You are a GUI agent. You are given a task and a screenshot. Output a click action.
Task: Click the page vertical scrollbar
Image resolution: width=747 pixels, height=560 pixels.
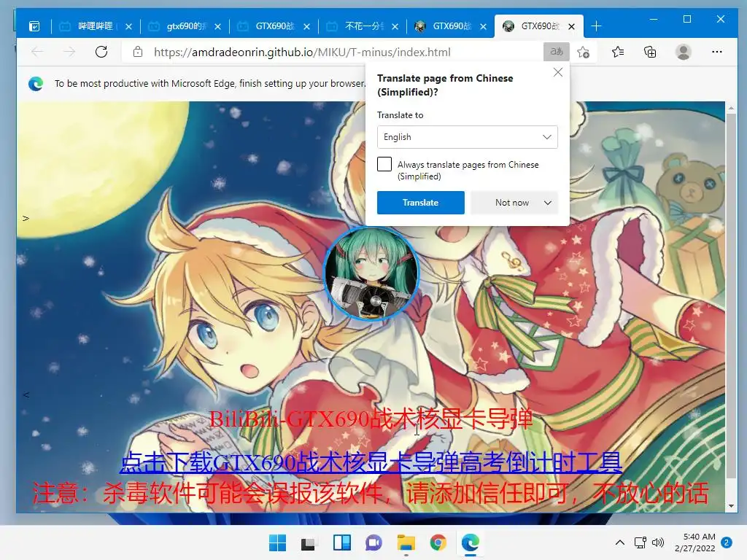(x=731, y=296)
